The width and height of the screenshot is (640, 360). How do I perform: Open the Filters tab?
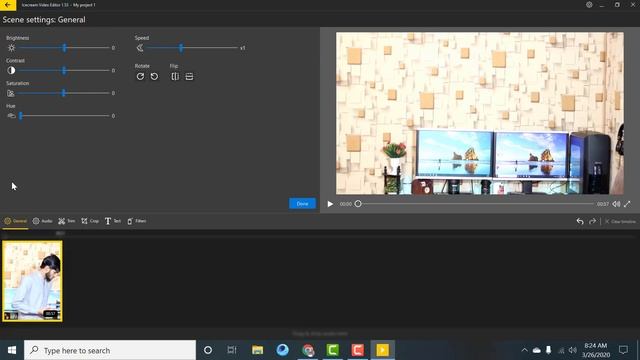(x=136, y=221)
